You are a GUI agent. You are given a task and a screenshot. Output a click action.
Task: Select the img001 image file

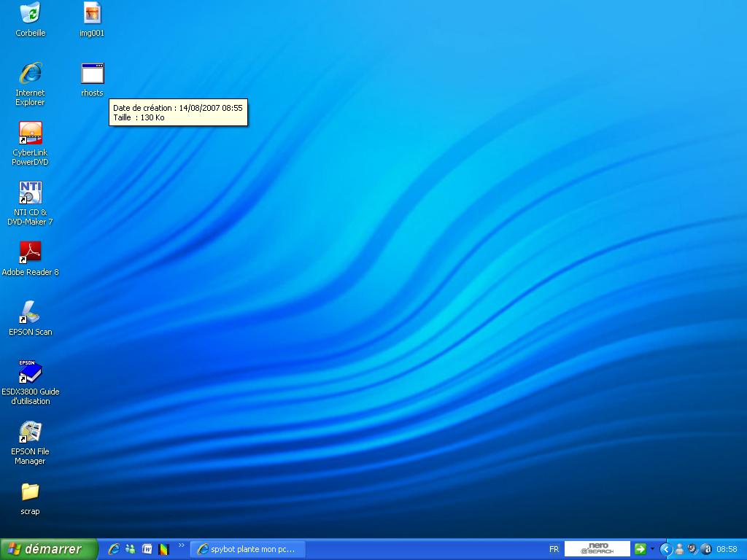point(92,13)
